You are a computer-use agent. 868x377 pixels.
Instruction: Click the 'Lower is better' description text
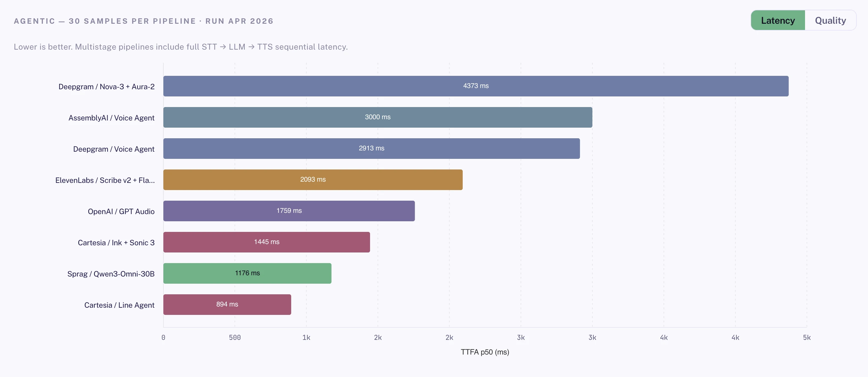(x=181, y=47)
